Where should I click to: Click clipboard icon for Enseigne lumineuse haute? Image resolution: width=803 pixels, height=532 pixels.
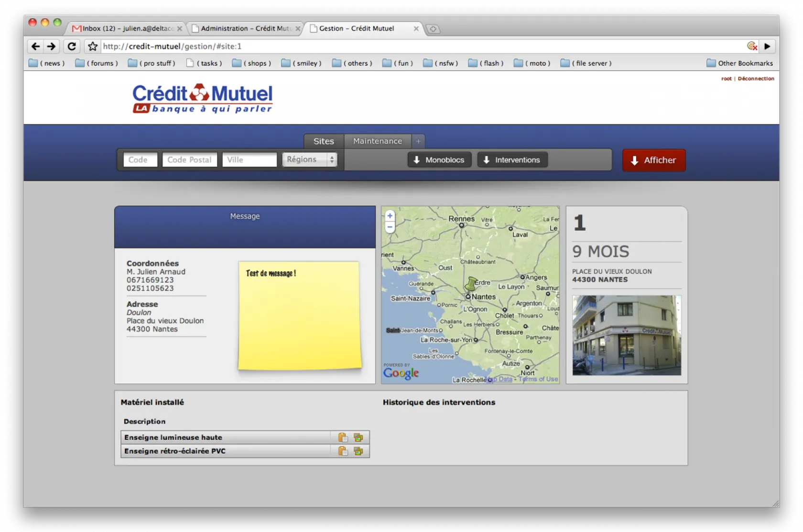[x=343, y=437]
